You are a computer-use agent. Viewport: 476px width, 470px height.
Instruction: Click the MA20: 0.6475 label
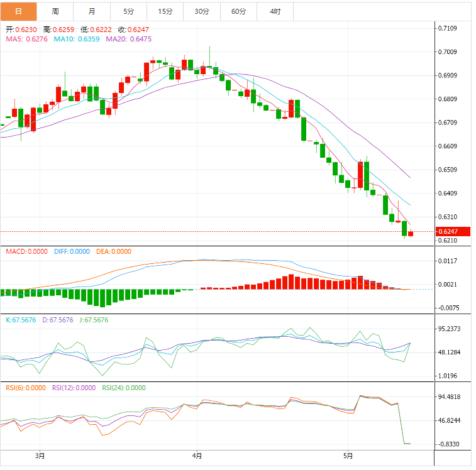(128, 39)
